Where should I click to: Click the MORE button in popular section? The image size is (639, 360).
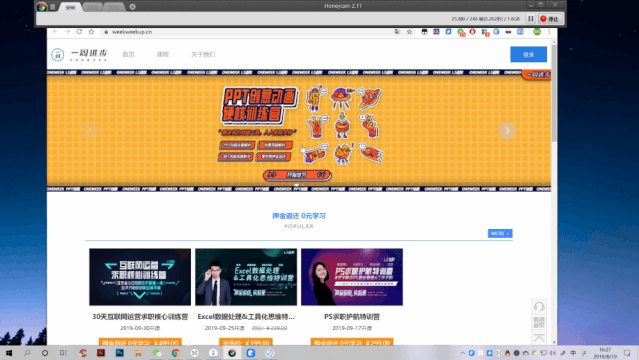pyautogui.click(x=500, y=233)
